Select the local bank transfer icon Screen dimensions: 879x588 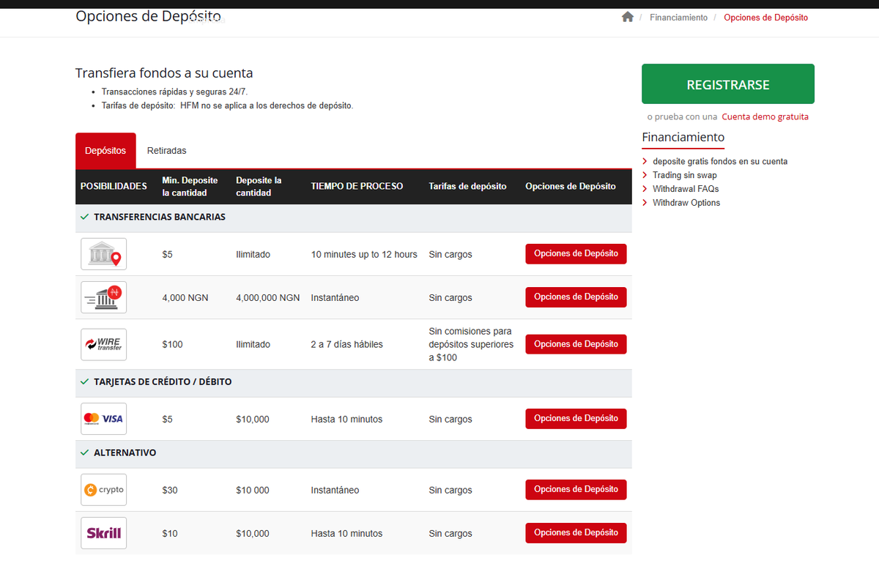tap(103, 254)
